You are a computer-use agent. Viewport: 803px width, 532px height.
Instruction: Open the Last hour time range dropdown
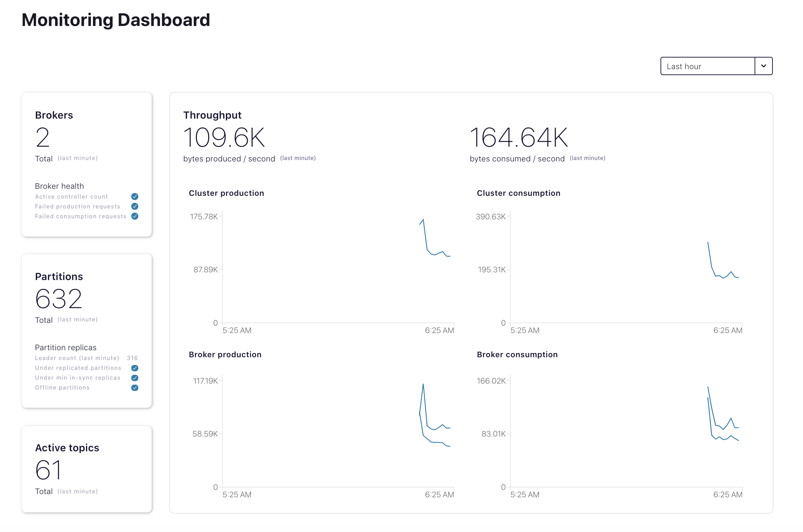click(x=708, y=66)
